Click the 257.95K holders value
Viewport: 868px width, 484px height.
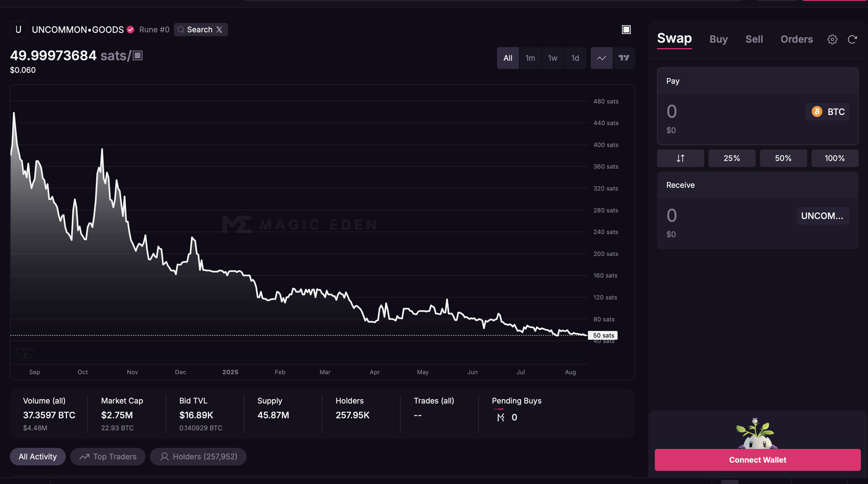352,415
